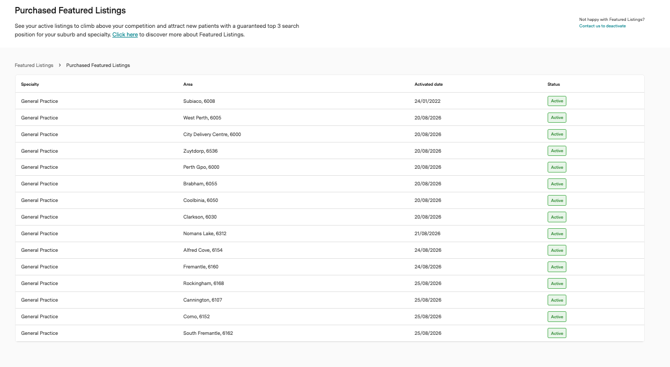
Task: Click Active badge in the Subiaco row
Action: click(557, 101)
